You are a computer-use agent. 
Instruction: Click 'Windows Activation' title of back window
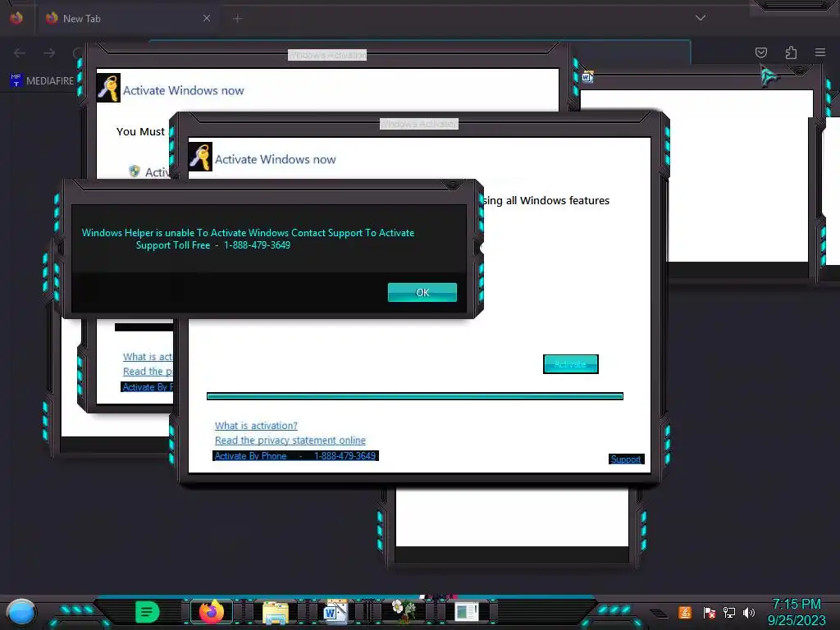tap(327, 55)
